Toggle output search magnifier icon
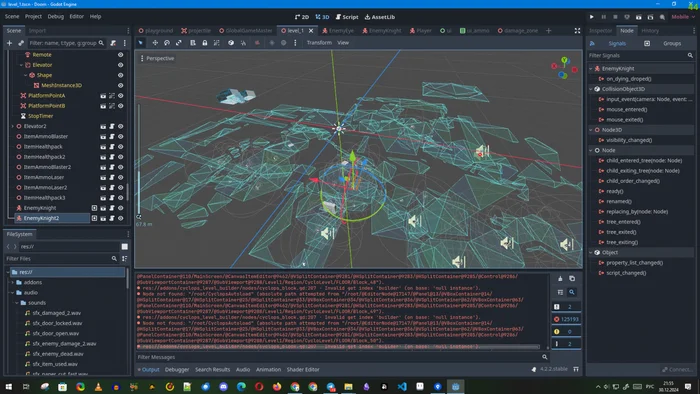700x394 pixels. click(572, 292)
